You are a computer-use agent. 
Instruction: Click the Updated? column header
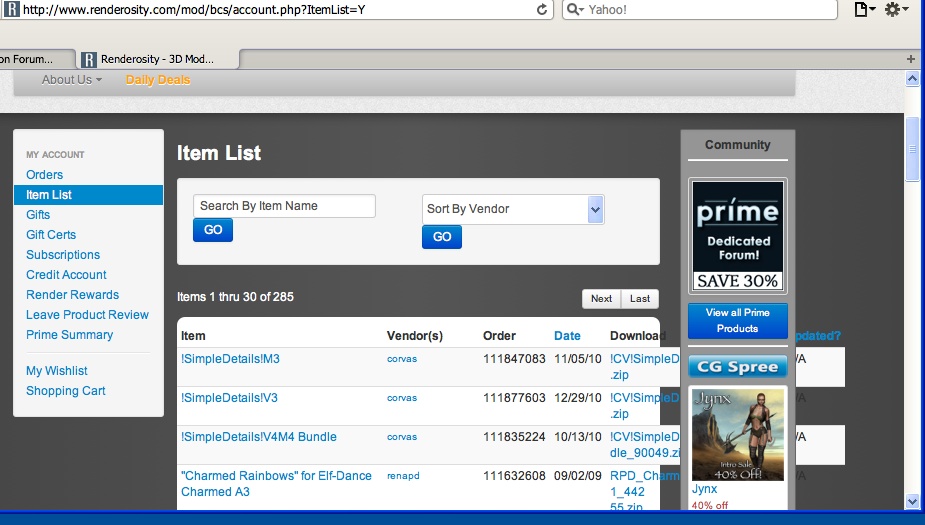[x=818, y=336]
